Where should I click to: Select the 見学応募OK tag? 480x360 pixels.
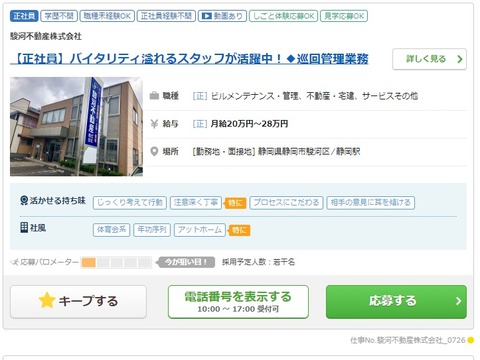point(344,16)
